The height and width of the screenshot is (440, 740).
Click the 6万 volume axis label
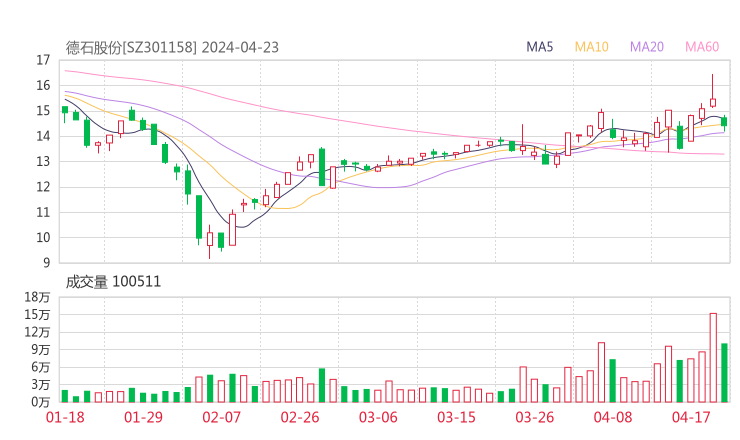(41, 367)
